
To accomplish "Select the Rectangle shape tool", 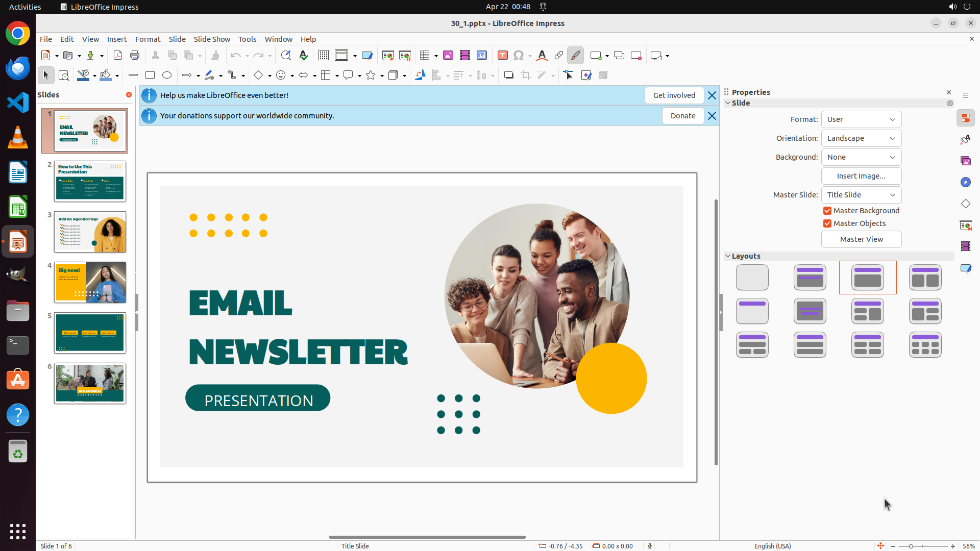I will click(x=150, y=76).
